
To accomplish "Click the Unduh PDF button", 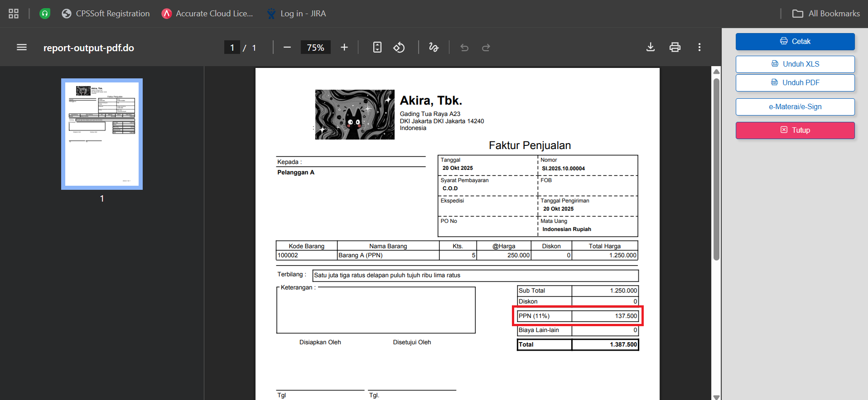I will click(x=795, y=83).
